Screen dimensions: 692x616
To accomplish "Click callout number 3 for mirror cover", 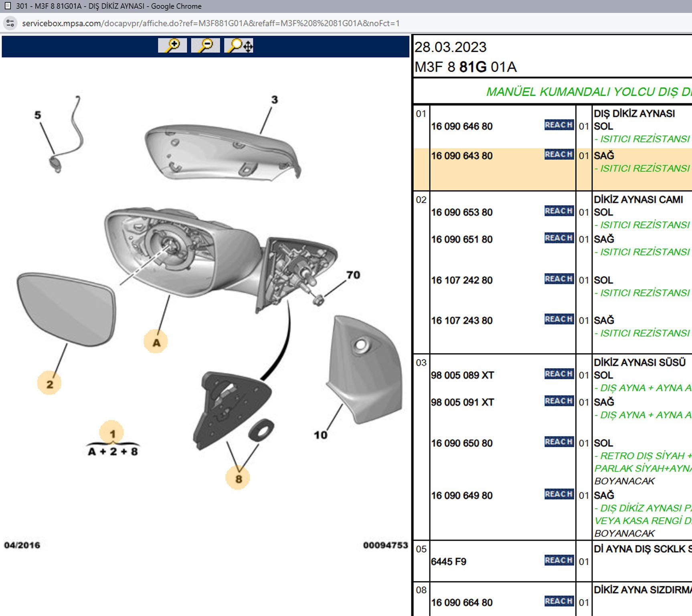I will coord(274,99).
